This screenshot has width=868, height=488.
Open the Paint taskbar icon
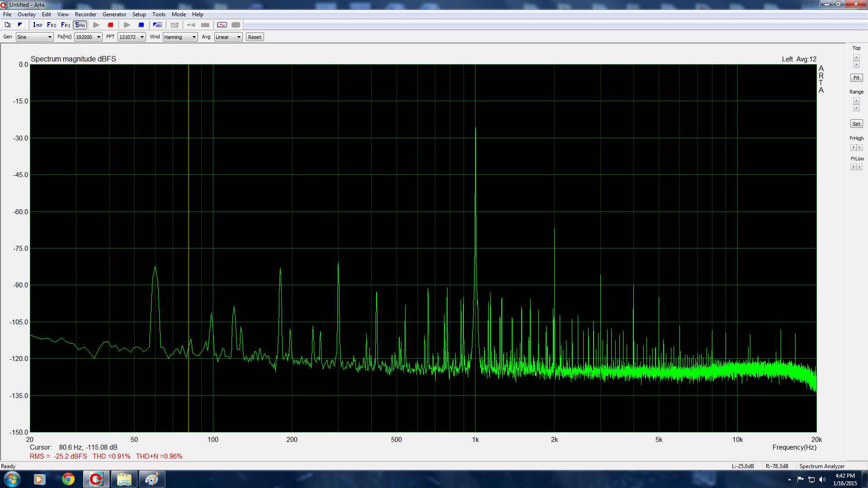(x=152, y=479)
